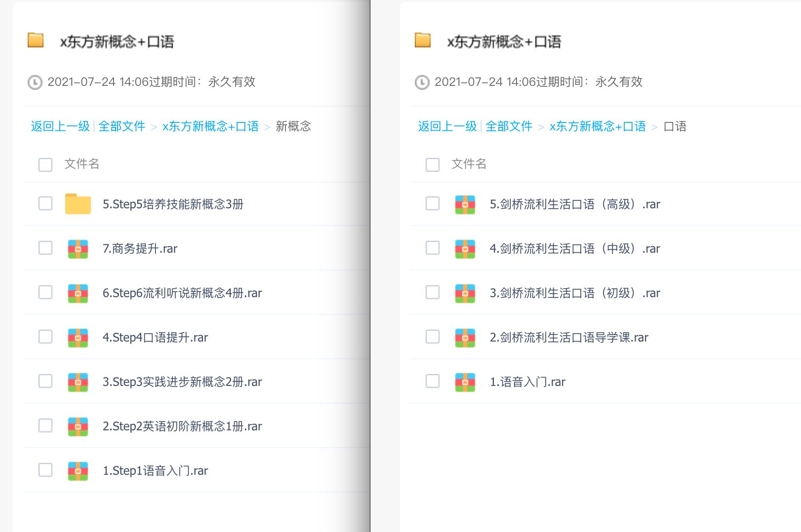Click file name 2.Step2英语初阶新概念1册.rar
Screen dimensions: 801x532
pos(182,426)
